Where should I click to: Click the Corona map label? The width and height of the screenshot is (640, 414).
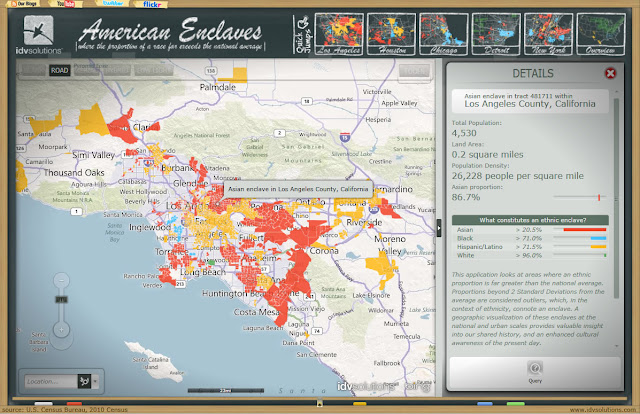tap(324, 251)
